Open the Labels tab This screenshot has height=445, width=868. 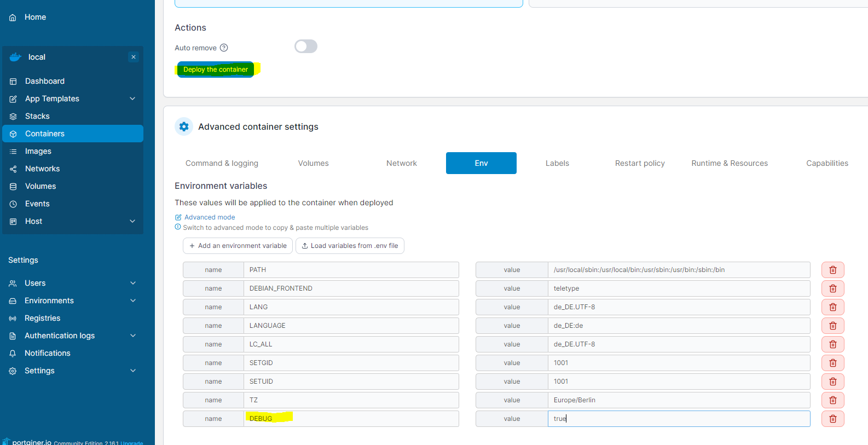[x=557, y=163]
